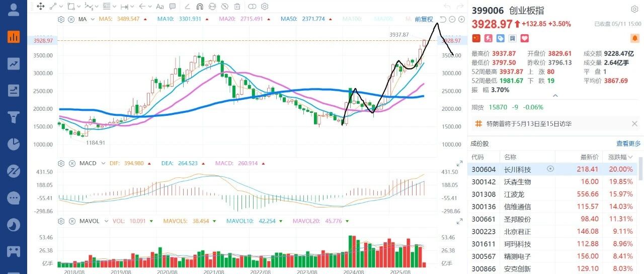Delete drawings with the trash icon

coord(238,7)
